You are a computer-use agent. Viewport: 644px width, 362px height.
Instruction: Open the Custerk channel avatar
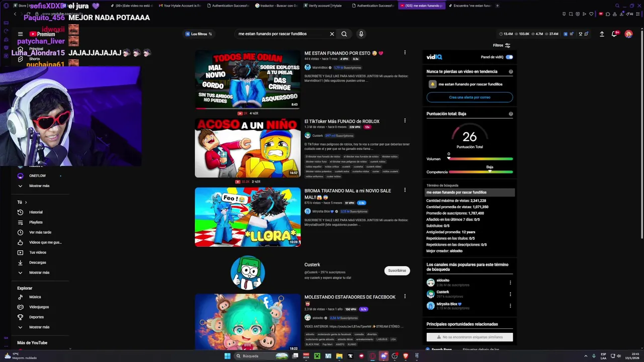point(248,273)
